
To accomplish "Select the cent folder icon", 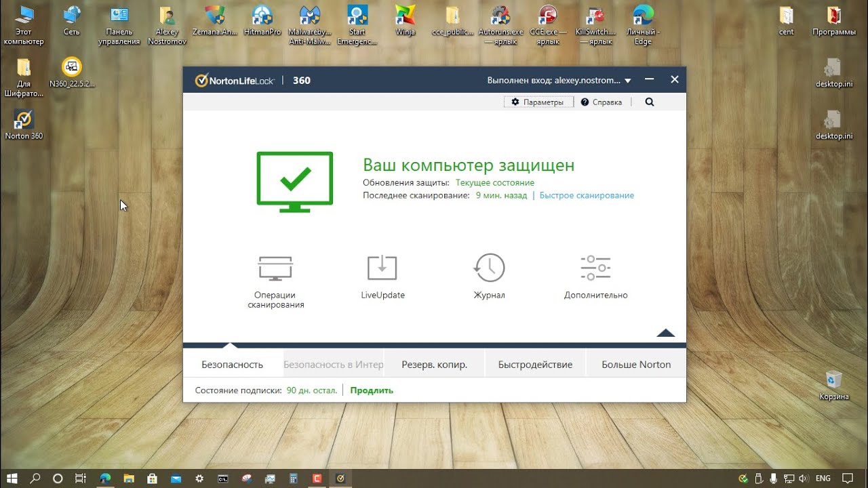I will pos(786,20).
